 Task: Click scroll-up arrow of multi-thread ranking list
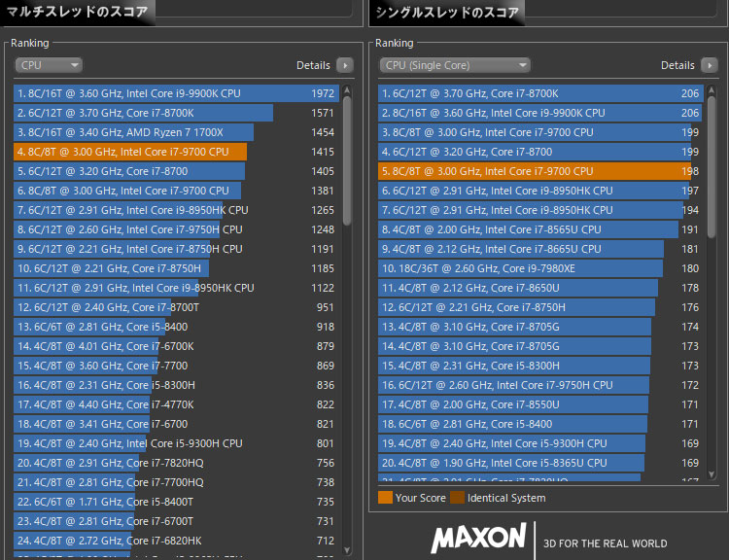pos(347,90)
